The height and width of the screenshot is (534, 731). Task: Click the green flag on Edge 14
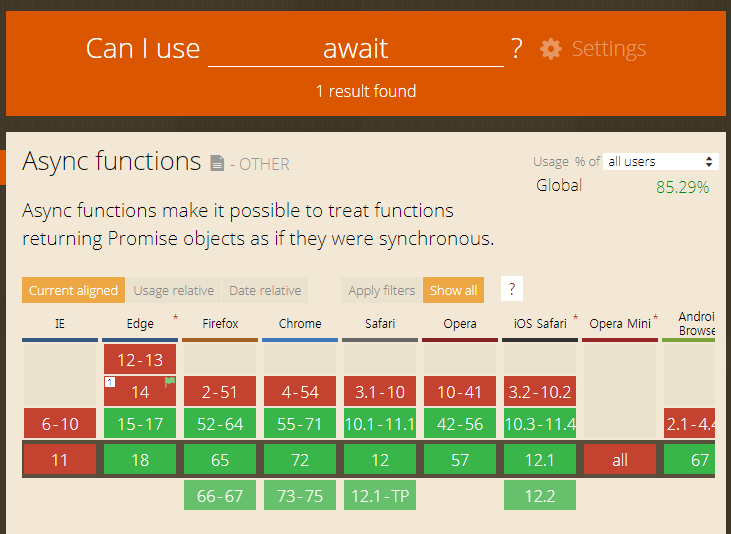pyautogui.click(x=170, y=382)
